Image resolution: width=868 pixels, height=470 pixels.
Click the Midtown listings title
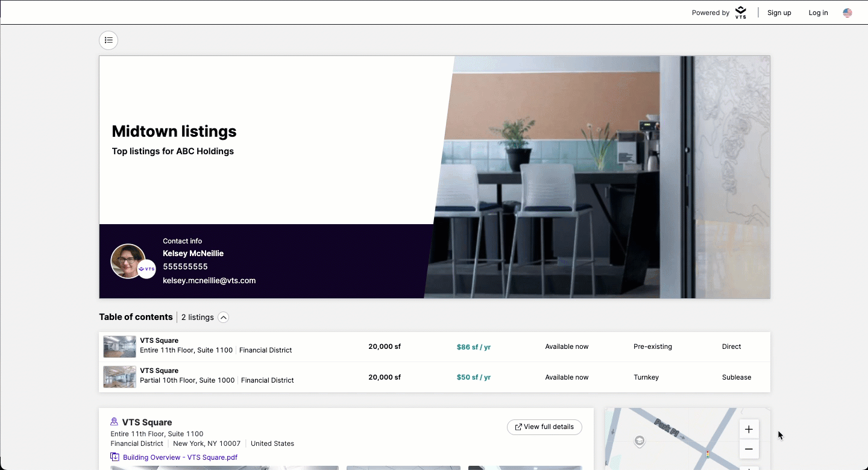tap(174, 131)
